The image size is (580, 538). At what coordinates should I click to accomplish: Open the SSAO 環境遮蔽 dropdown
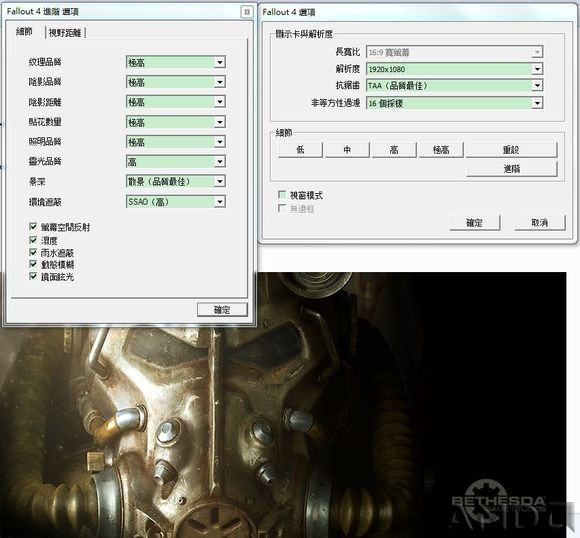220,202
